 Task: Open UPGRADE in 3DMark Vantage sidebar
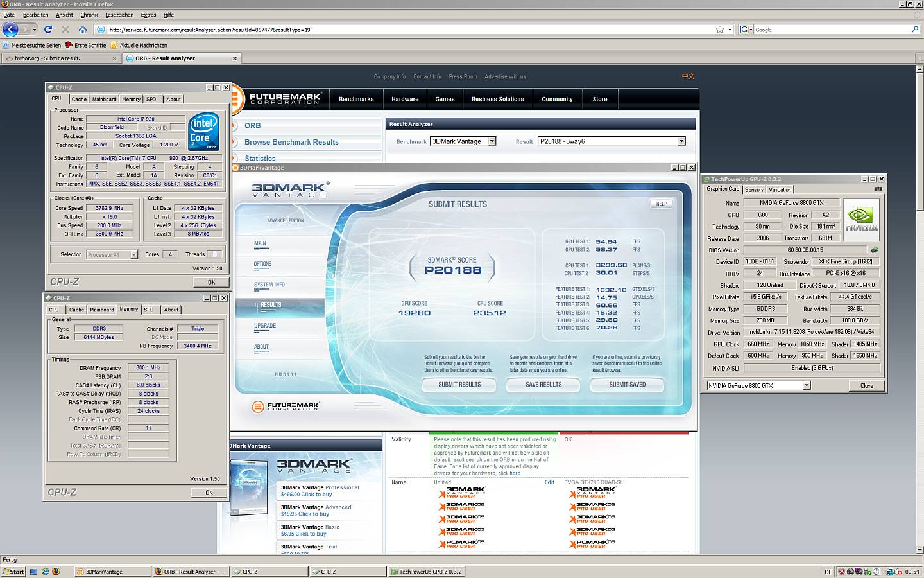tap(265, 326)
